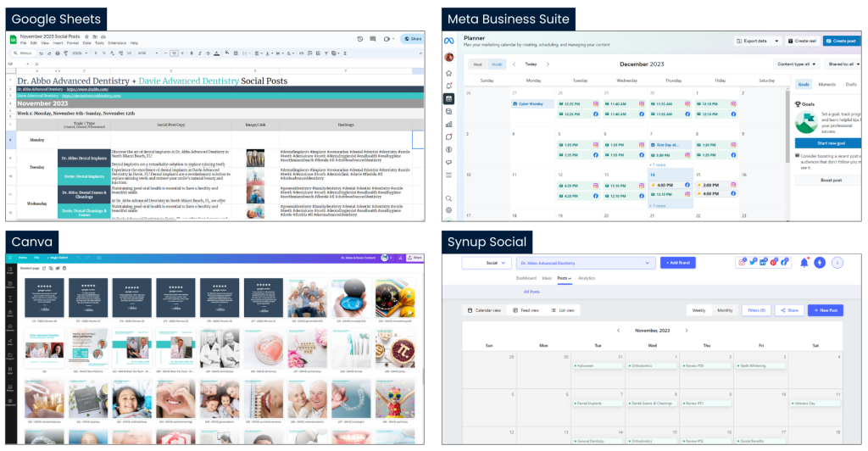868x451 pixels.
Task: Open Dr. Abbo Advanced Dentistry brand dropdown
Action: (586, 263)
